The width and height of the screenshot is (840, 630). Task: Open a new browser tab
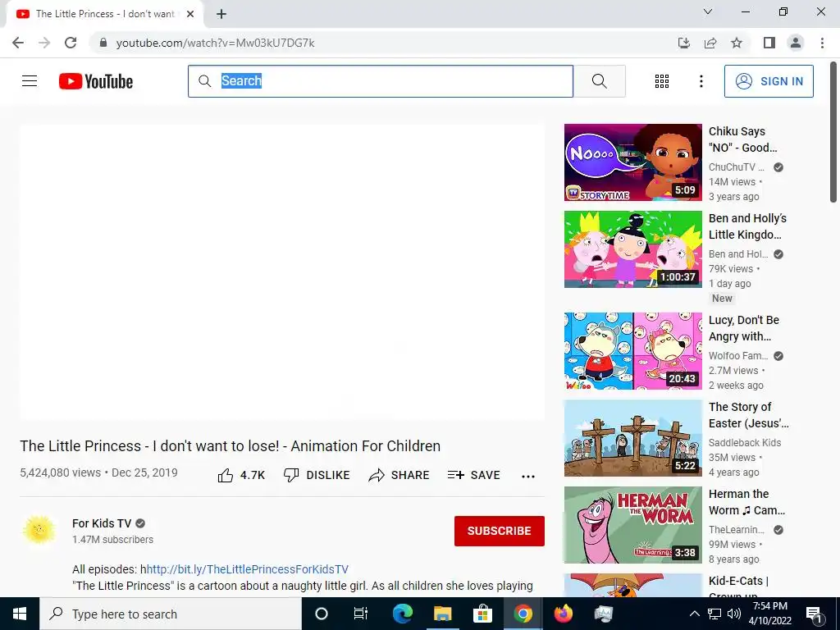click(221, 14)
